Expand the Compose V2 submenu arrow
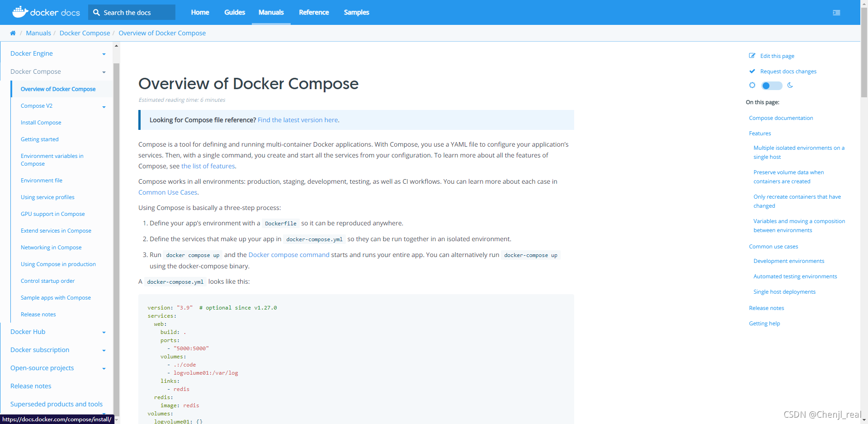This screenshot has height=424, width=868. click(x=104, y=107)
